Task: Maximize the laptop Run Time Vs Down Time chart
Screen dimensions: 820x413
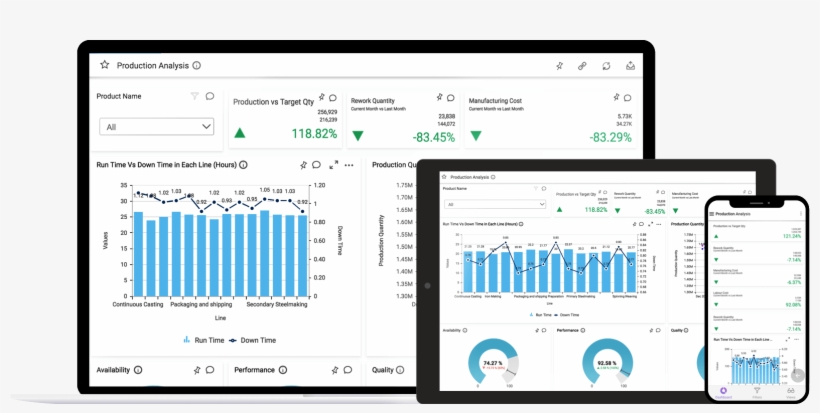Action: (x=334, y=165)
